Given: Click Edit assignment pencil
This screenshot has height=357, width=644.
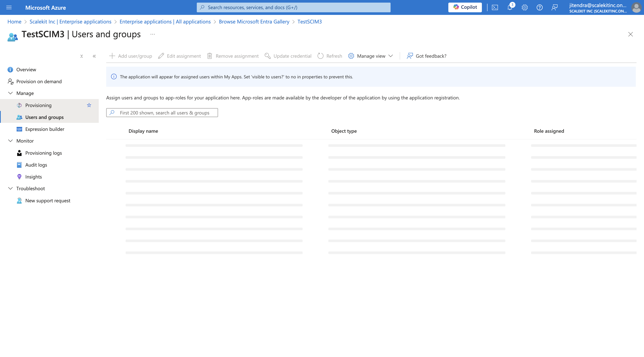Looking at the screenshot, I should [x=179, y=56].
